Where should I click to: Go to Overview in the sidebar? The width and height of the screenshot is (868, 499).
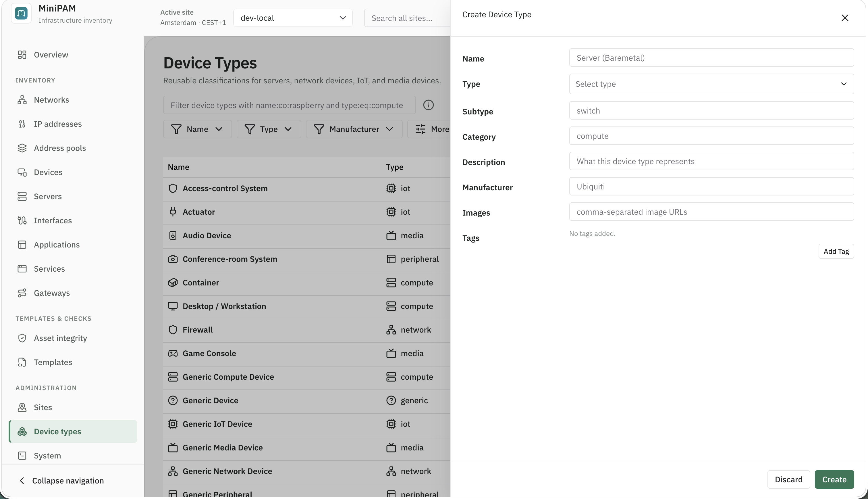(73, 55)
